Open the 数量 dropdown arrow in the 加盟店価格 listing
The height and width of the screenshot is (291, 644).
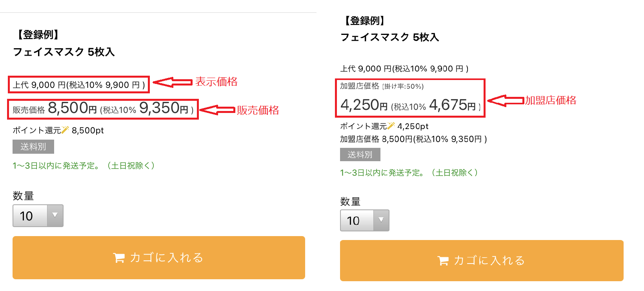[381, 220]
